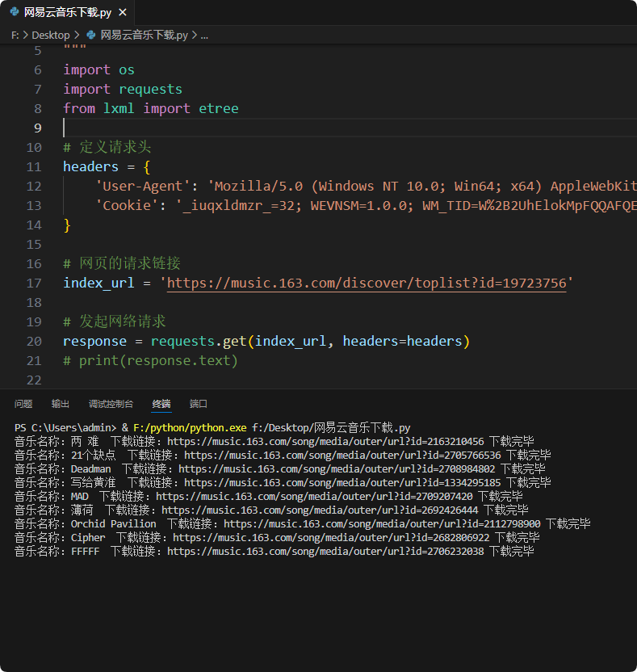Open the download link for Orchid Pavilion
This screenshot has width=637, height=672.
(x=382, y=523)
